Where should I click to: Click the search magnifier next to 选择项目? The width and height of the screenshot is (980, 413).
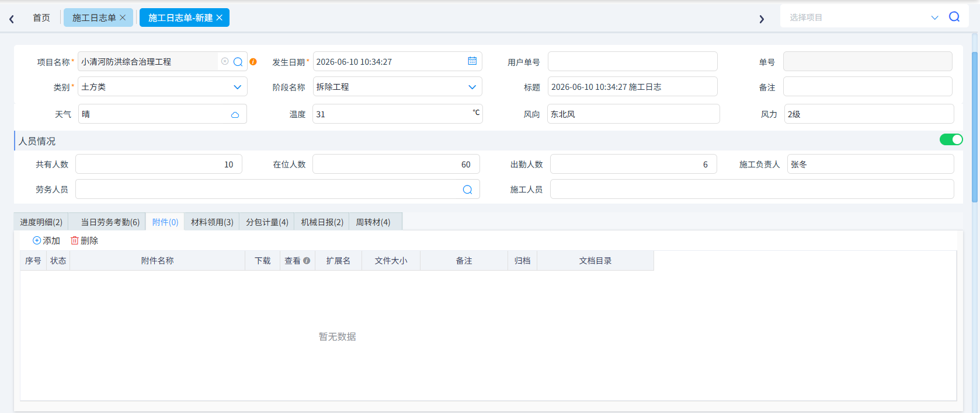pyautogui.click(x=954, y=17)
